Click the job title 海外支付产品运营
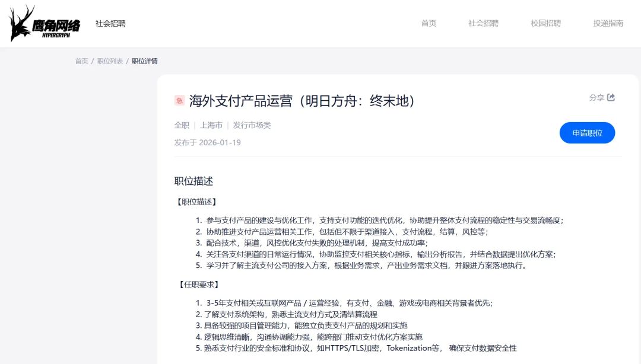This screenshot has height=364, width=641. pyautogui.click(x=302, y=101)
